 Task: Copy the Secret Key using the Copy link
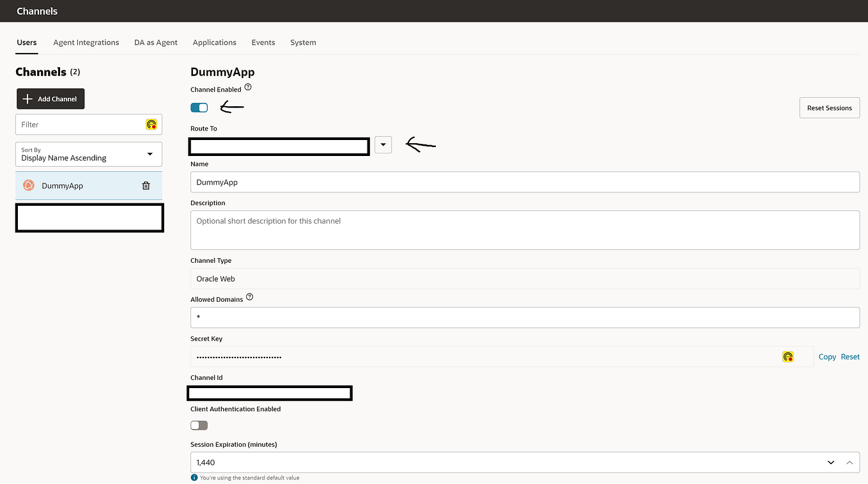pos(826,356)
